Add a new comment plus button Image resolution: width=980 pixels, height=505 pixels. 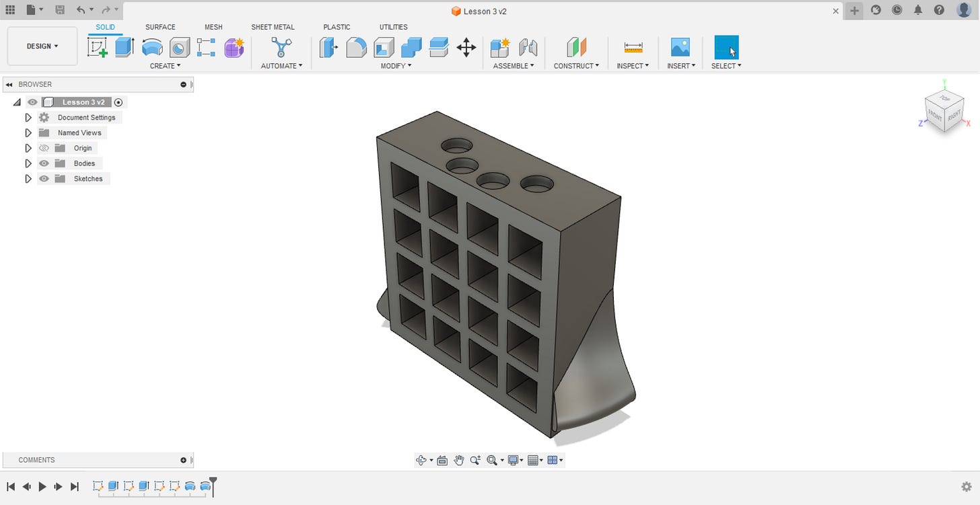pyautogui.click(x=183, y=460)
